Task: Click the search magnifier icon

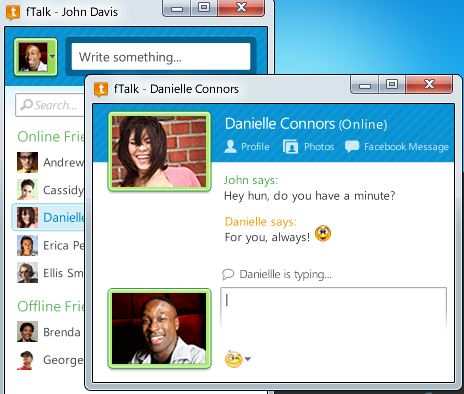Action: [26, 105]
